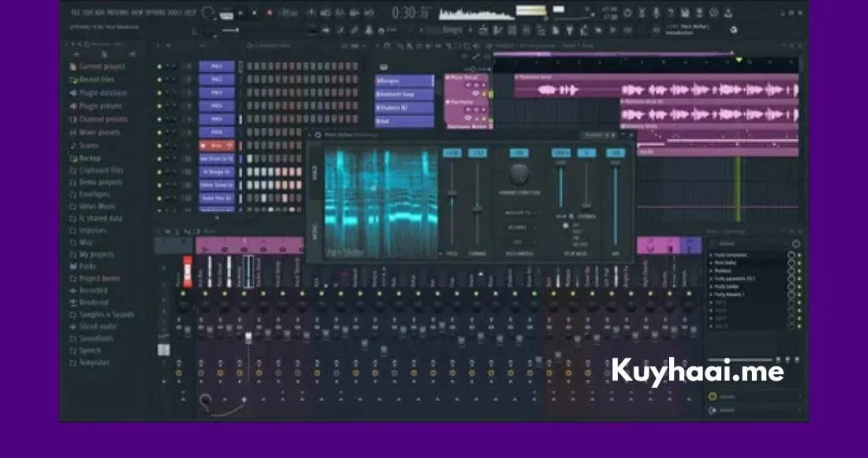Click the song time display

(411, 13)
